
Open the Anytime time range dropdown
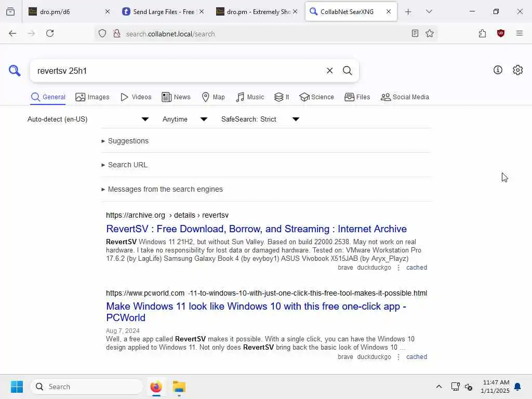pos(185,119)
